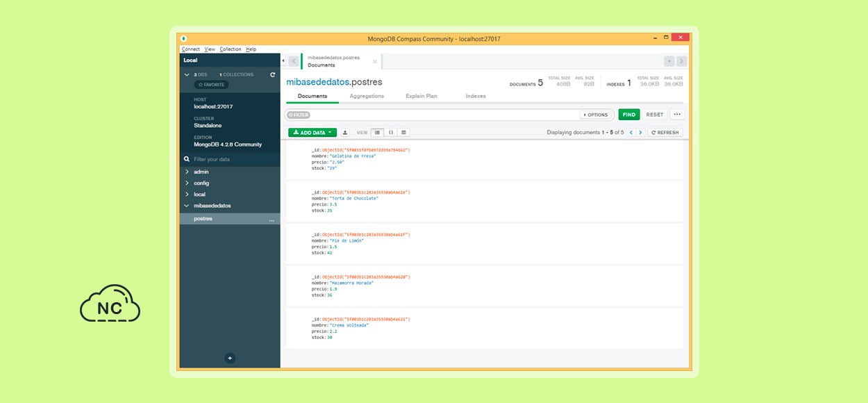868x403 pixels.
Task: Click the mibasededatos breadcrumb link
Action: (318, 82)
